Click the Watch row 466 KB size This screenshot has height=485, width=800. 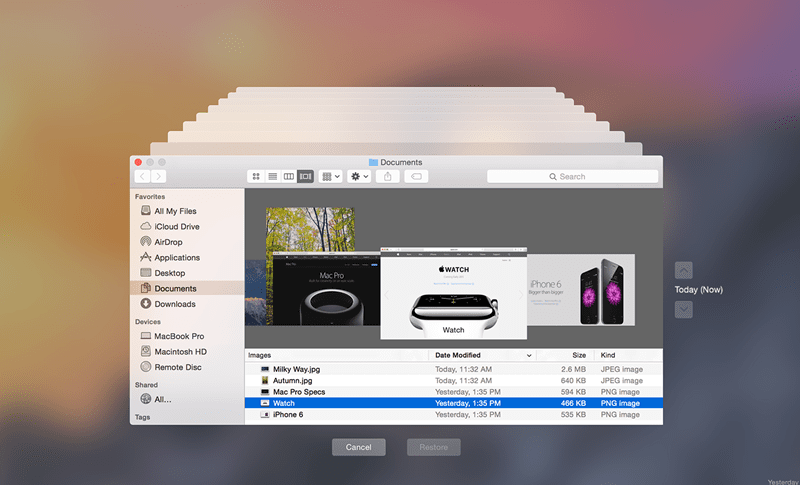point(573,403)
